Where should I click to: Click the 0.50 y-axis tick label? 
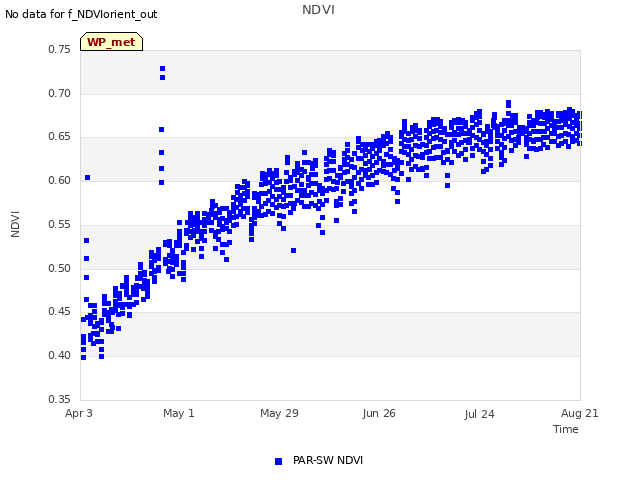(60, 268)
